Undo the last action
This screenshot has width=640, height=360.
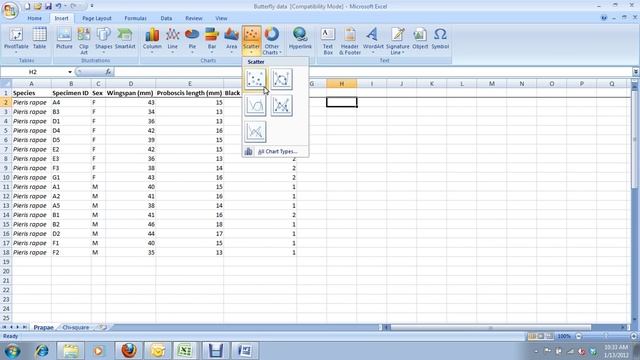(59, 6)
